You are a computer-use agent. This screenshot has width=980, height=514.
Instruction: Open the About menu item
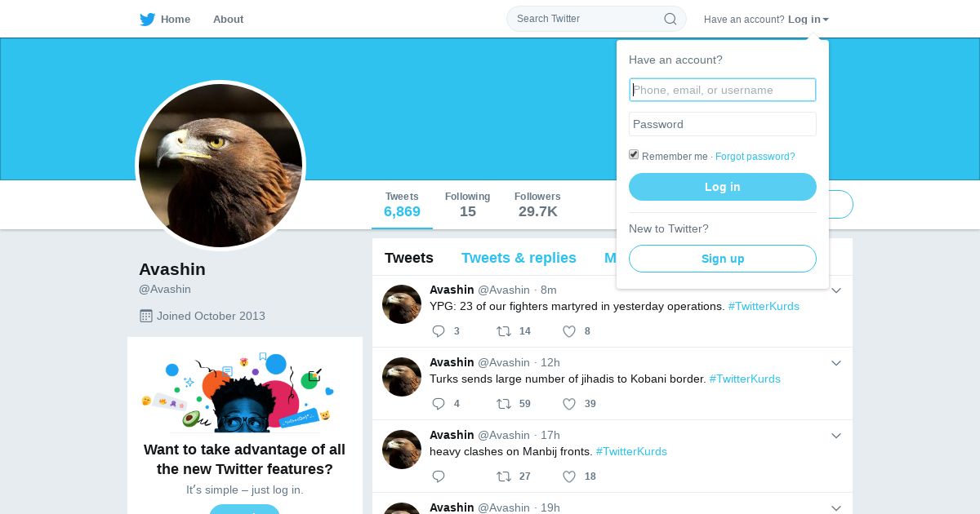228,20
